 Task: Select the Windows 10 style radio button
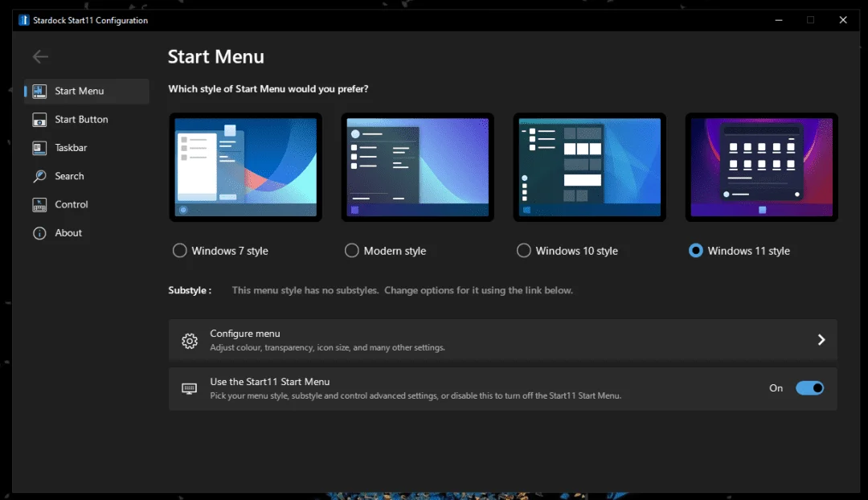[524, 250]
